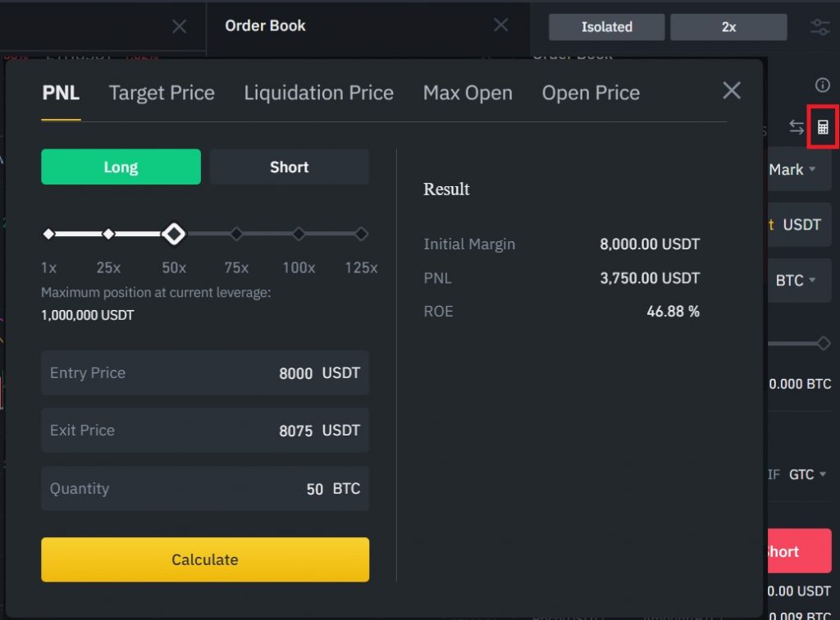This screenshot has width=840, height=620.
Task: Select the Long position toggle
Action: [x=121, y=166]
